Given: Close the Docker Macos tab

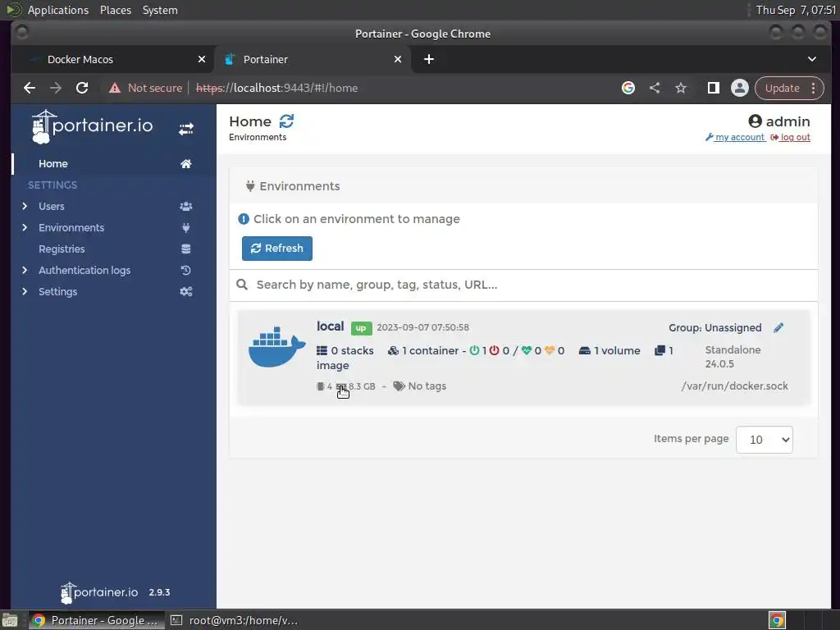Looking at the screenshot, I should [202, 59].
